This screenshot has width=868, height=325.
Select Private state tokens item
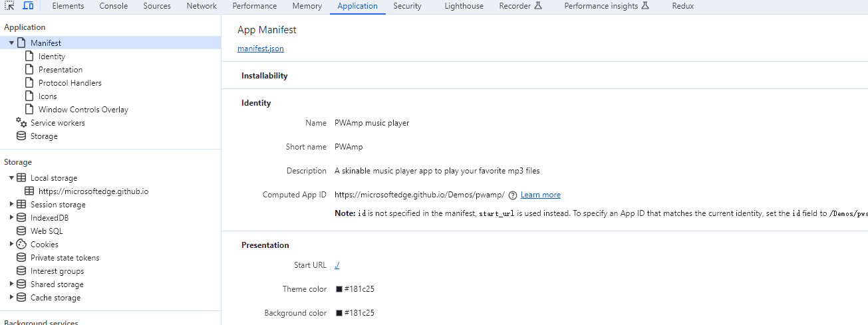pyautogui.click(x=65, y=258)
